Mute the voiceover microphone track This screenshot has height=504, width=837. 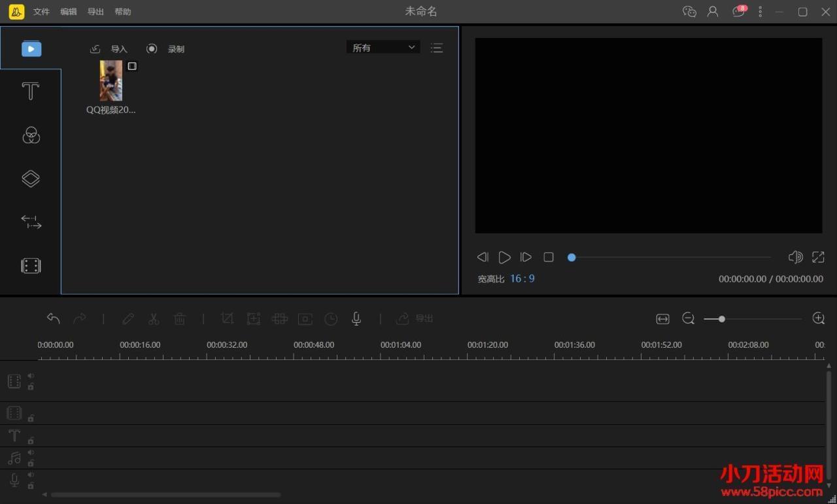pos(31,475)
